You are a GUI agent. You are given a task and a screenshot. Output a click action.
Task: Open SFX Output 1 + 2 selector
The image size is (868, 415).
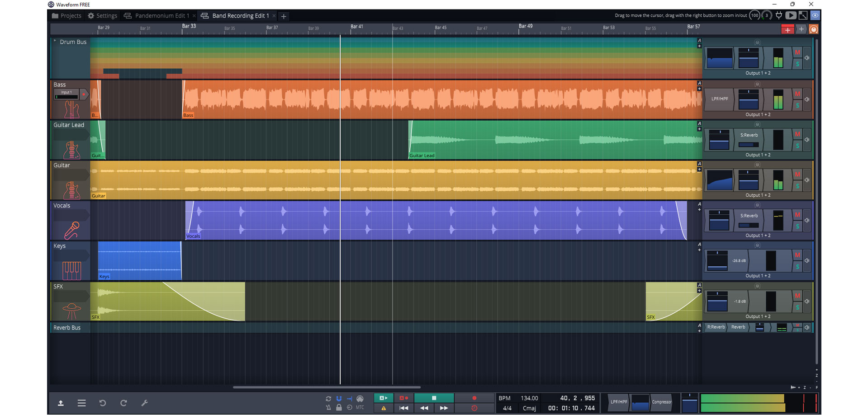point(758,316)
